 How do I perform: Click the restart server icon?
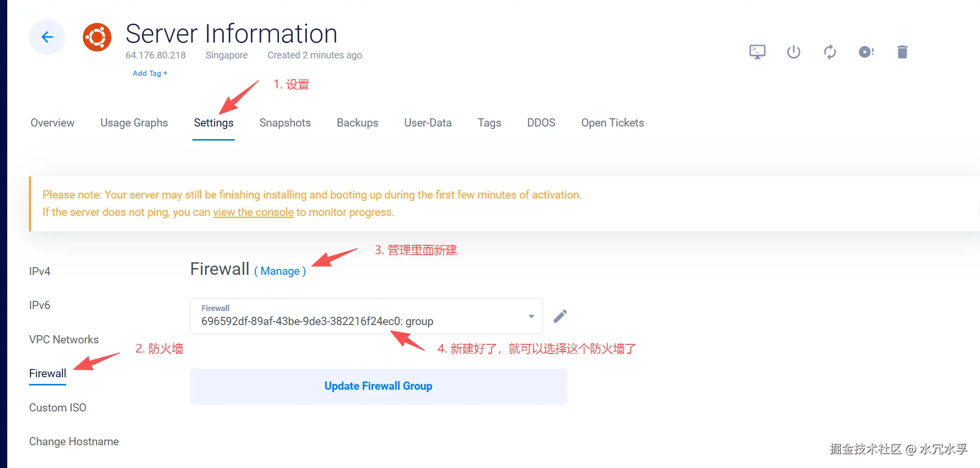[x=830, y=52]
